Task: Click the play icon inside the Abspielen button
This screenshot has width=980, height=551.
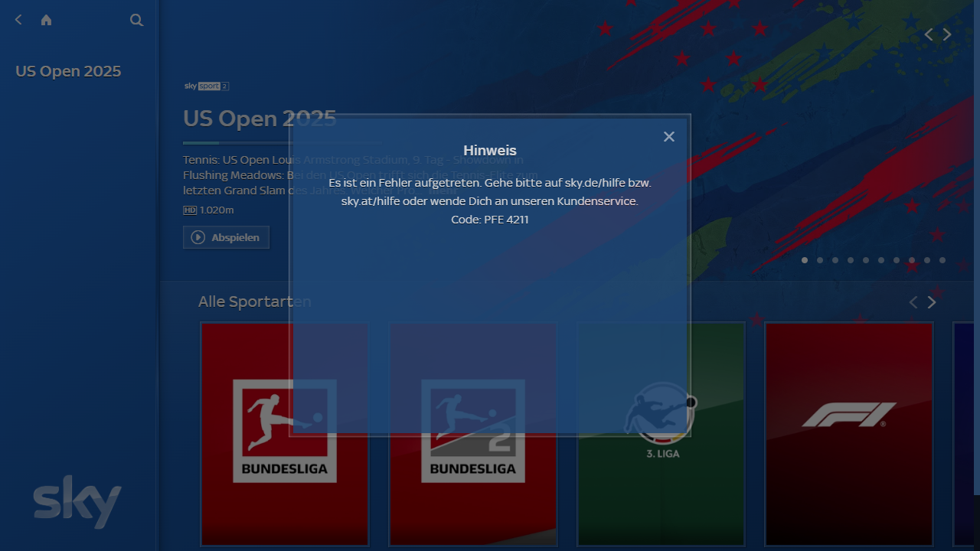Action: click(198, 237)
